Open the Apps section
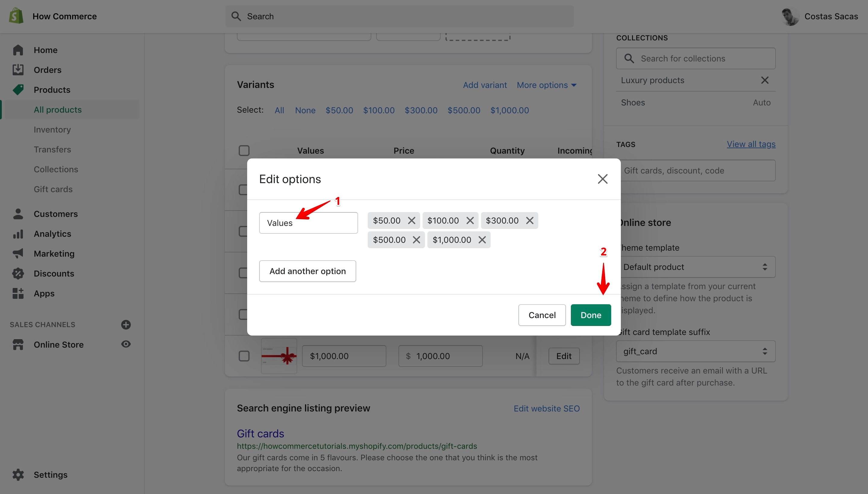 [x=44, y=293]
